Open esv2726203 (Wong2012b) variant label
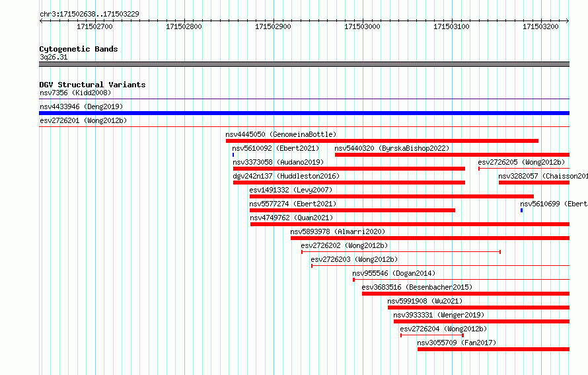588x375 pixels. click(354, 259)
